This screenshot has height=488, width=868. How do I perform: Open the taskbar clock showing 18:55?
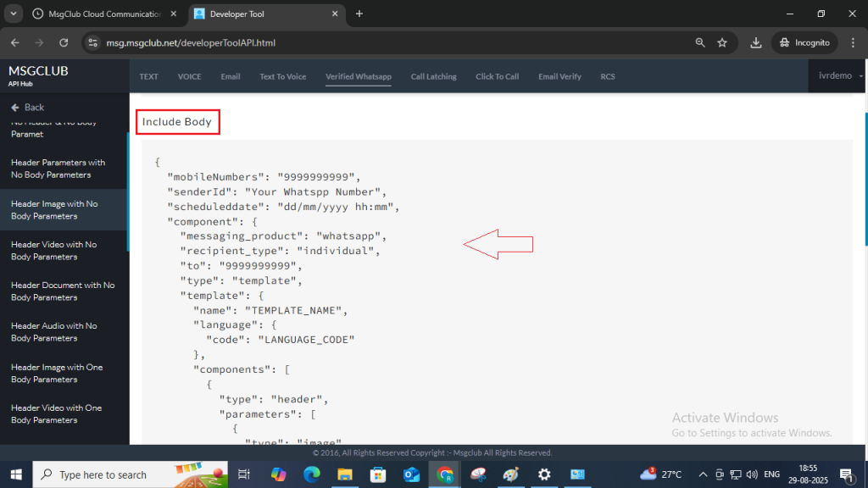(808, 474)
